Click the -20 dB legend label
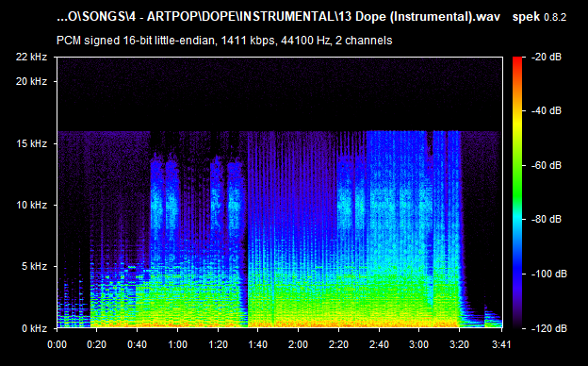588x366 pixels. tap(547, 57)
